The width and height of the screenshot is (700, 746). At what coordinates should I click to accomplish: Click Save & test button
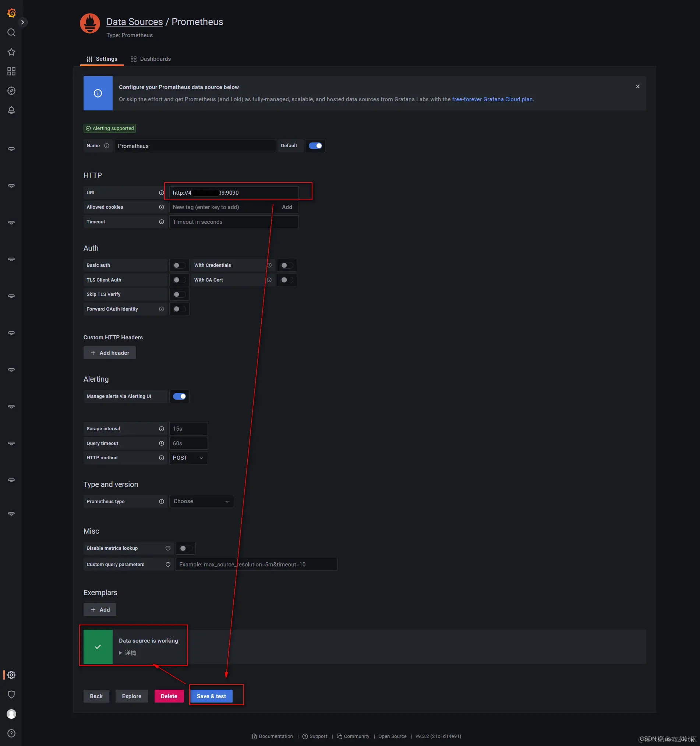point(211,696)
